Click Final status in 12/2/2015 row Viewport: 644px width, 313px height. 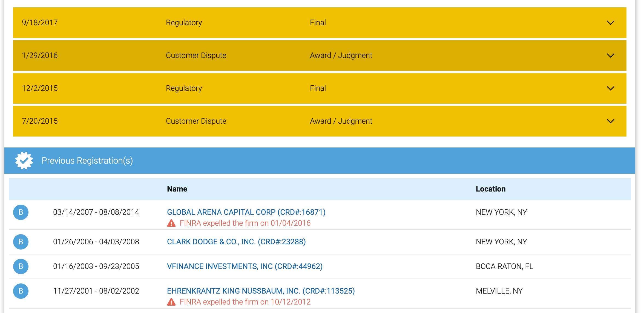click(318, 88)
